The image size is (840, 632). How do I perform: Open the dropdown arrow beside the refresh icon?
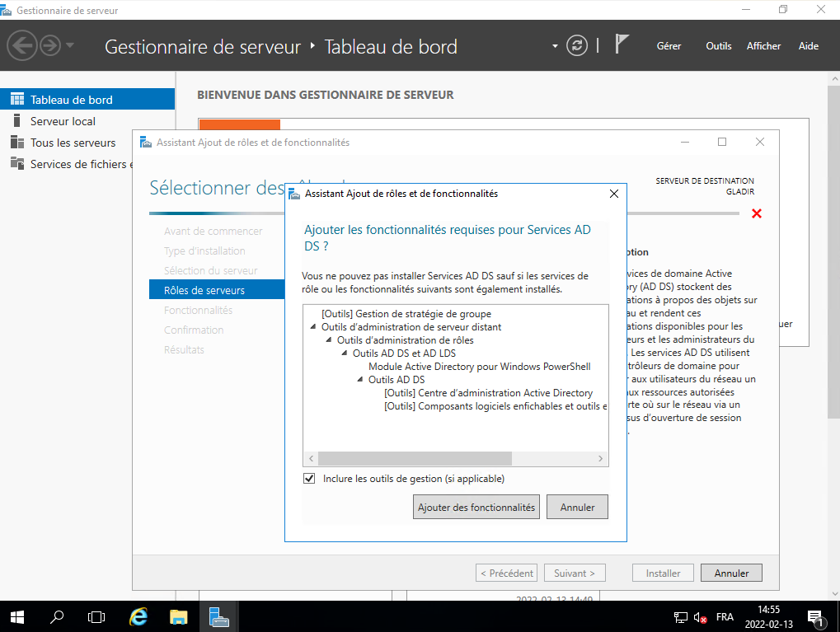pyautogui.click(x=555, y=46)
